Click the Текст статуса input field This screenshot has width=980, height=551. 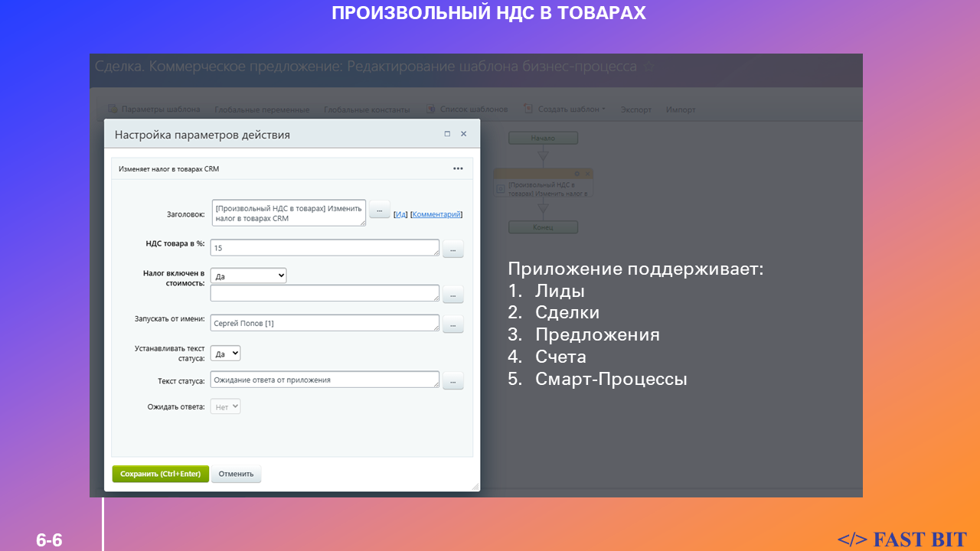tap(325, 380)
